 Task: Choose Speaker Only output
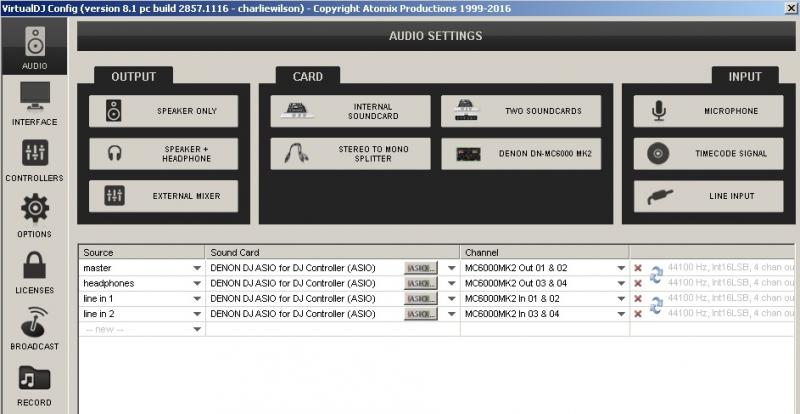click(163, 111)
